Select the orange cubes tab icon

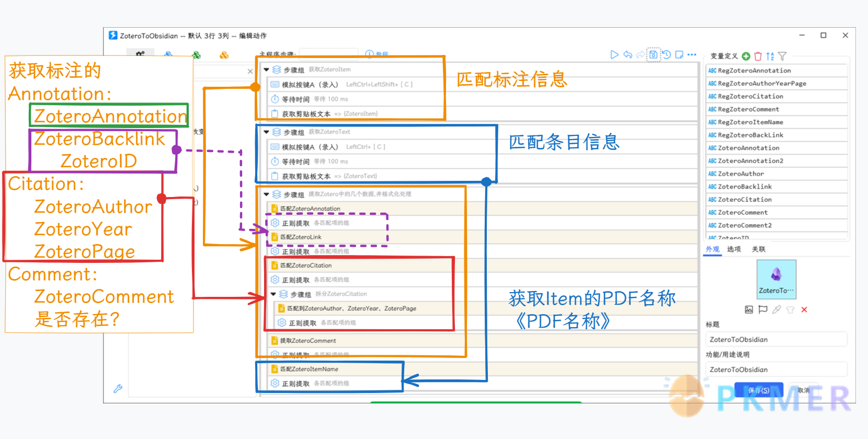pyautogui.click(x=224, y=54)
